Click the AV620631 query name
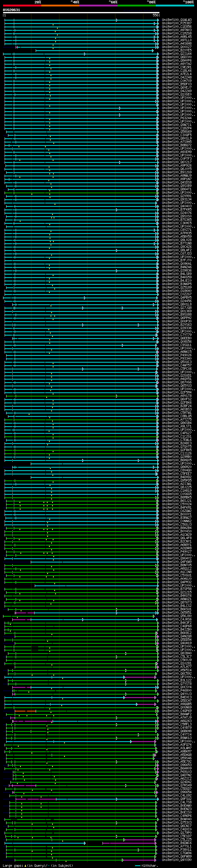 (11, 10)
